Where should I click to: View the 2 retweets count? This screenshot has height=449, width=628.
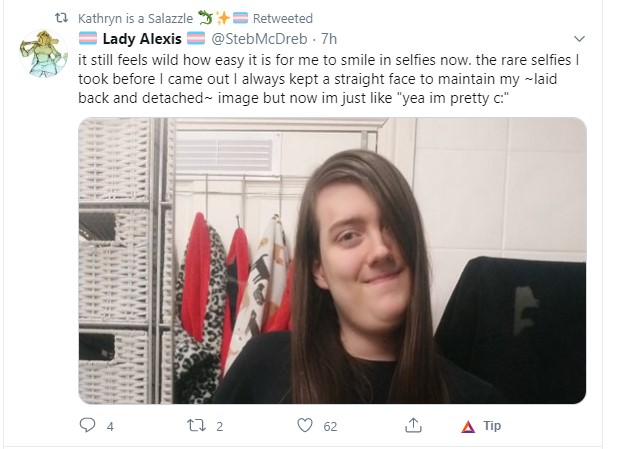(219, 427)
